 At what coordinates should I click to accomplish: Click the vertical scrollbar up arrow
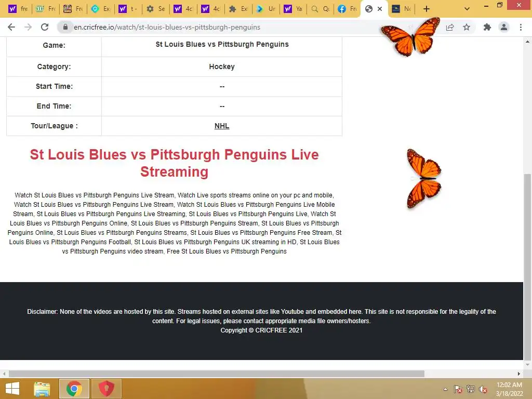coord(527,42)
